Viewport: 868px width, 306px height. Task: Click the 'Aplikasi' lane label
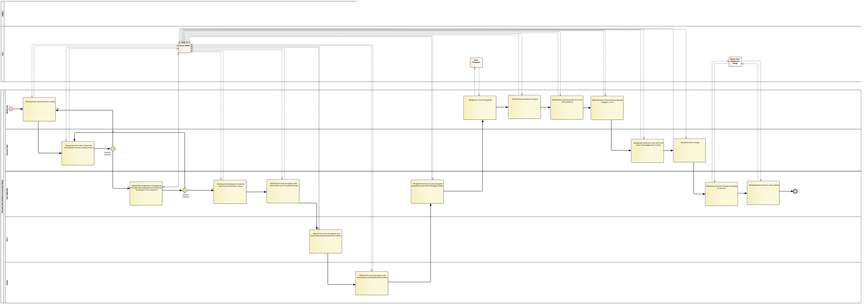point(3,14)
